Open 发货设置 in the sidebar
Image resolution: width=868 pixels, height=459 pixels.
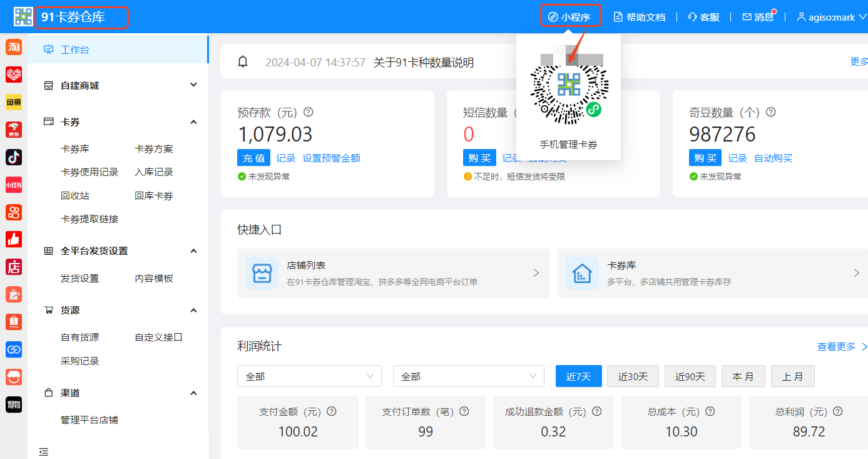79,278
